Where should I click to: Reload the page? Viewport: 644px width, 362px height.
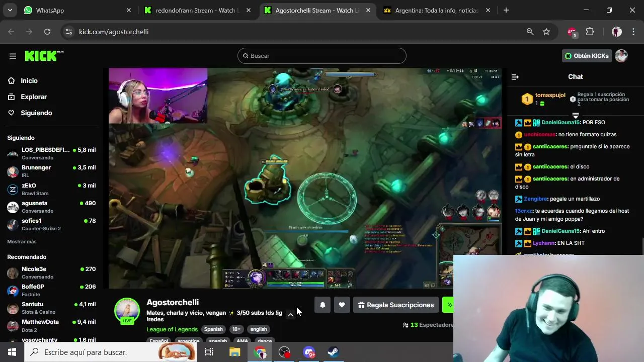coord(47,32)
